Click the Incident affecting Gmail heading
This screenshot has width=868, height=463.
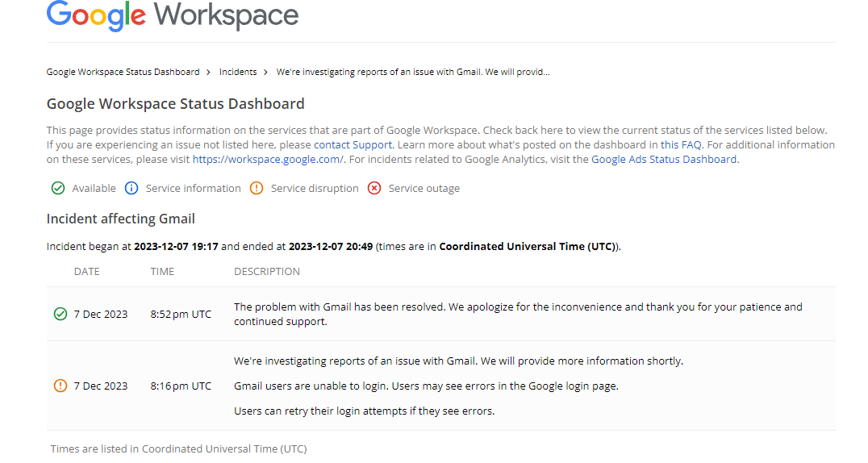click(121, 219)
